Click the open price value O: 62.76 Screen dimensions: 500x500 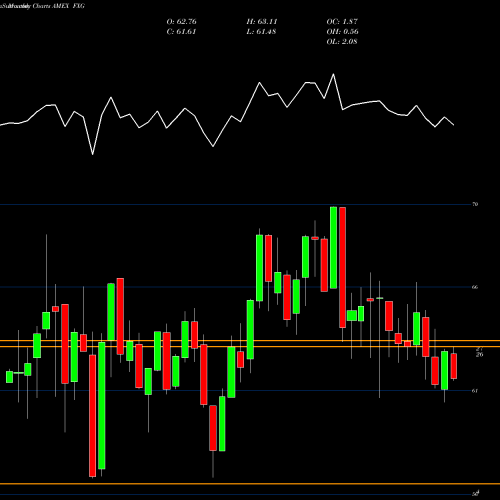[181, 22]
